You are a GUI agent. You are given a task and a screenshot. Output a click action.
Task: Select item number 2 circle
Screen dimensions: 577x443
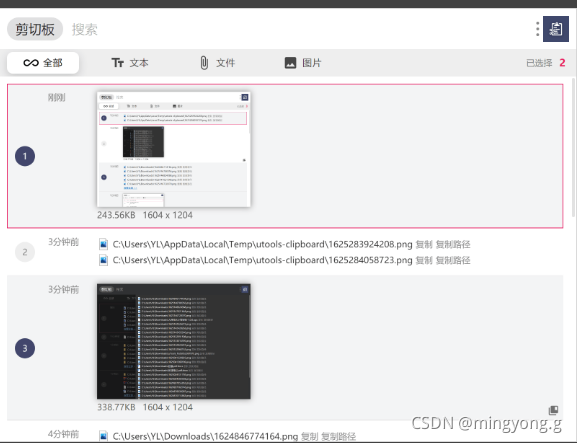pyautogui.click(x=25, y=252)
